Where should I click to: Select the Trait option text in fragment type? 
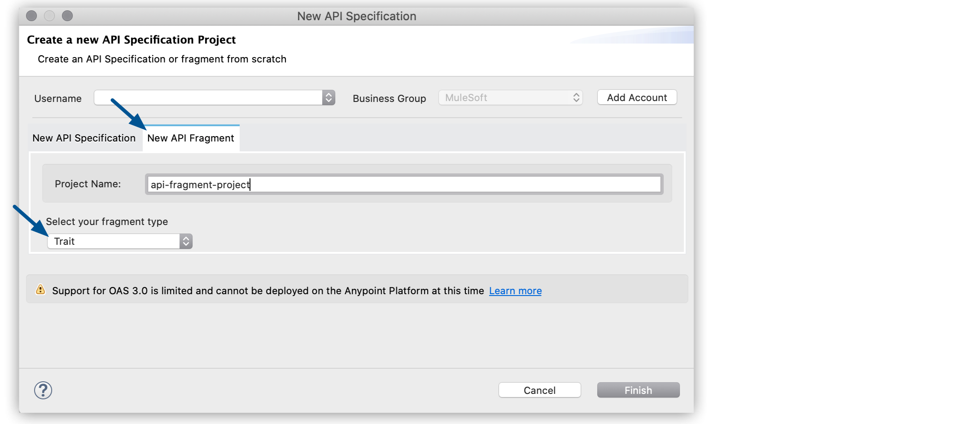pos(64,241)
